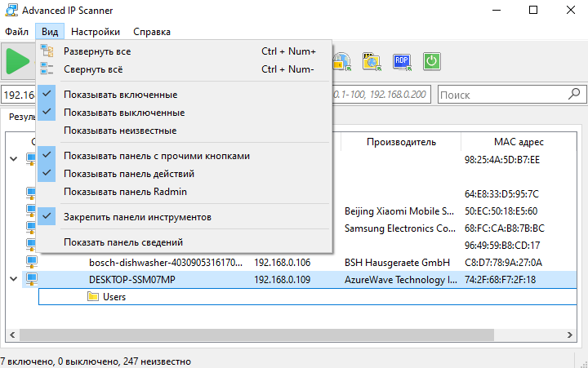Viewport: 588px width, 368px height.
Task: Click MAC address 74:2F:68:F7:2F:18
Action: pyautogui.click(x=500, y=280)
